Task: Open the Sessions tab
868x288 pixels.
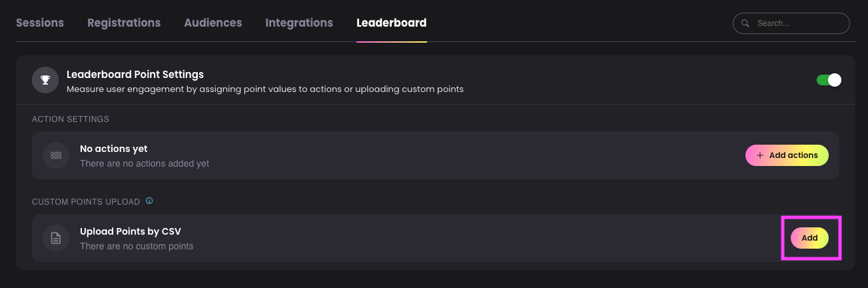Action: point(40,23)
